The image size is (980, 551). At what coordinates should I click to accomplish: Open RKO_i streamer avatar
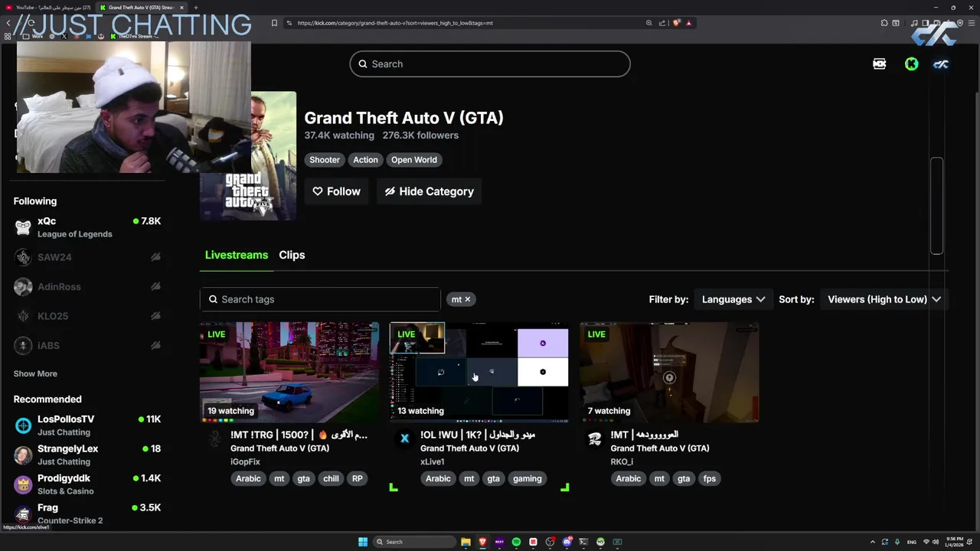[595, 439]
